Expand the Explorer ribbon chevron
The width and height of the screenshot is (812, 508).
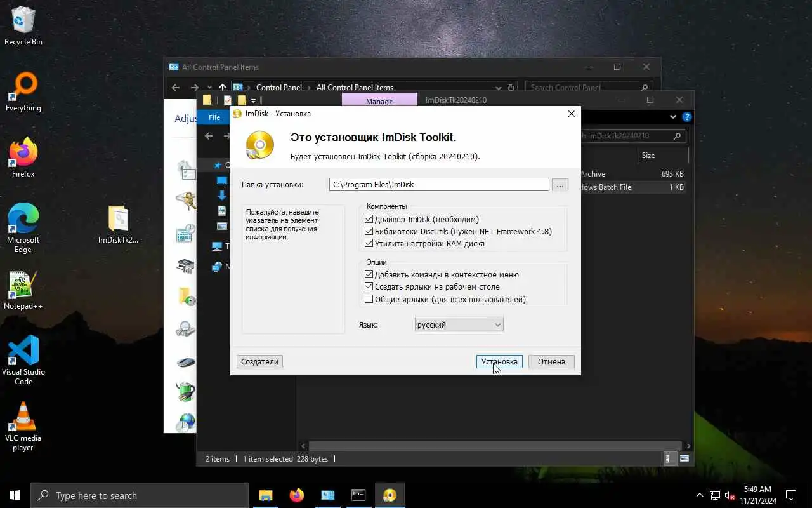coord(673,117)
